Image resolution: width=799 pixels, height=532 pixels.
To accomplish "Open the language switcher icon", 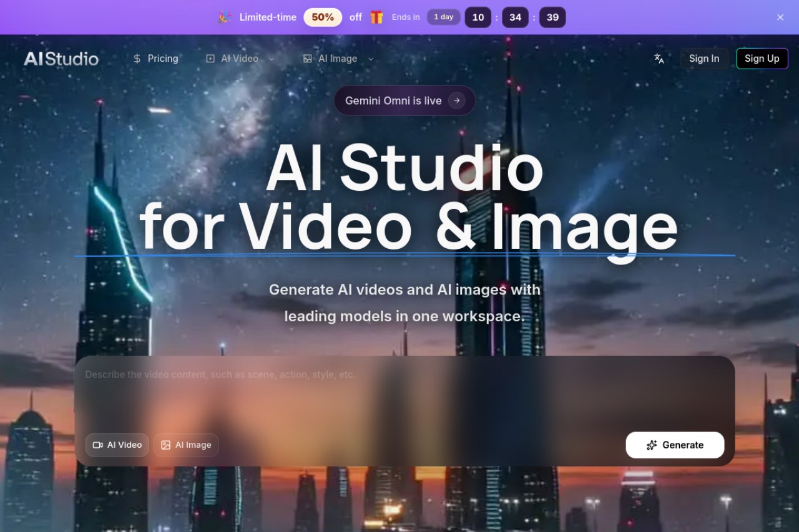I will tap(659, 59).
